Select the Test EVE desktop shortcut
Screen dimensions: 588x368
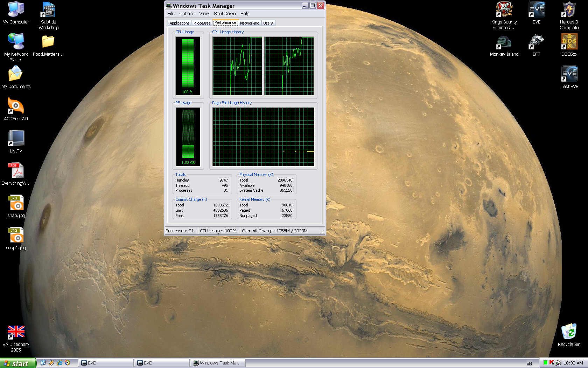click(569, 74)
